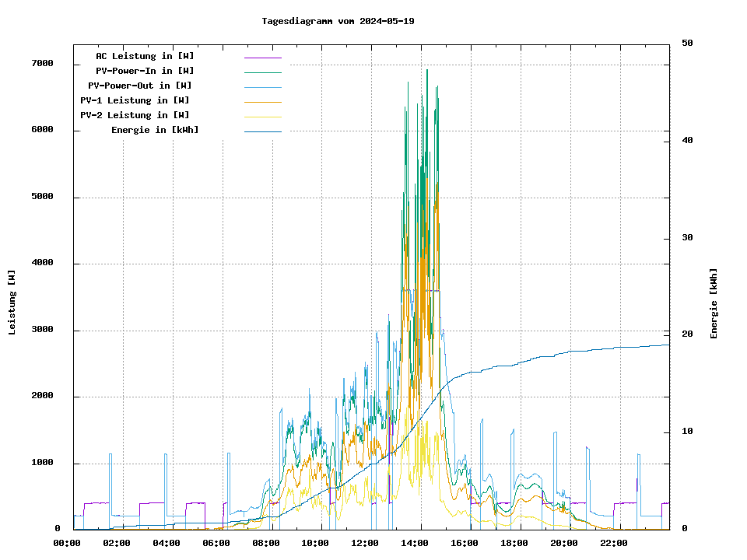
Task: Click the yellow line sample beside PV-2 Leistung
Action: tap(262, 117)
